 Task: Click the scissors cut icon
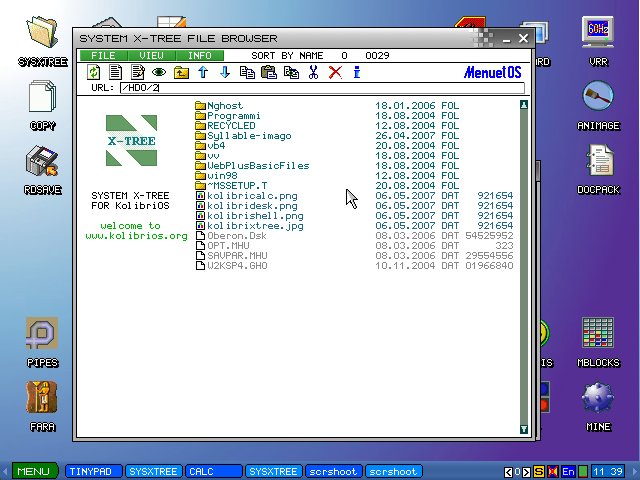[x=313, y=72]
